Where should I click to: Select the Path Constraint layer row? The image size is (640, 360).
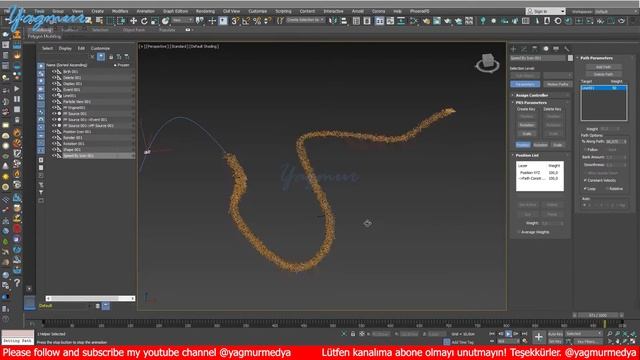pyautogui.click(x=540, y=178)
